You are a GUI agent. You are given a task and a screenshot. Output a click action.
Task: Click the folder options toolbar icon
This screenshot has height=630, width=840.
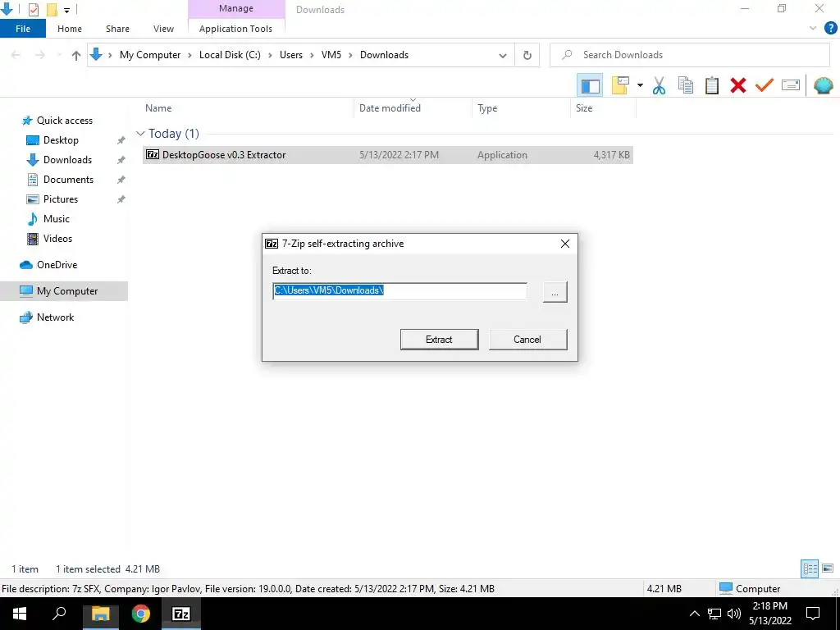coord(620,85)
